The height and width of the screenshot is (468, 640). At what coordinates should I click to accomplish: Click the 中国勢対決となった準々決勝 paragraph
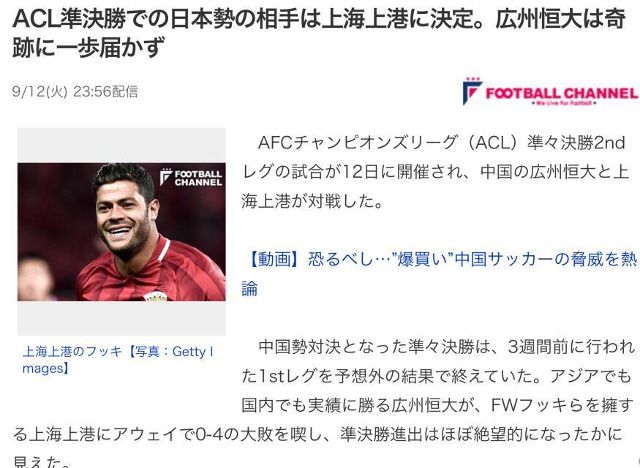[x=324, y=405]
